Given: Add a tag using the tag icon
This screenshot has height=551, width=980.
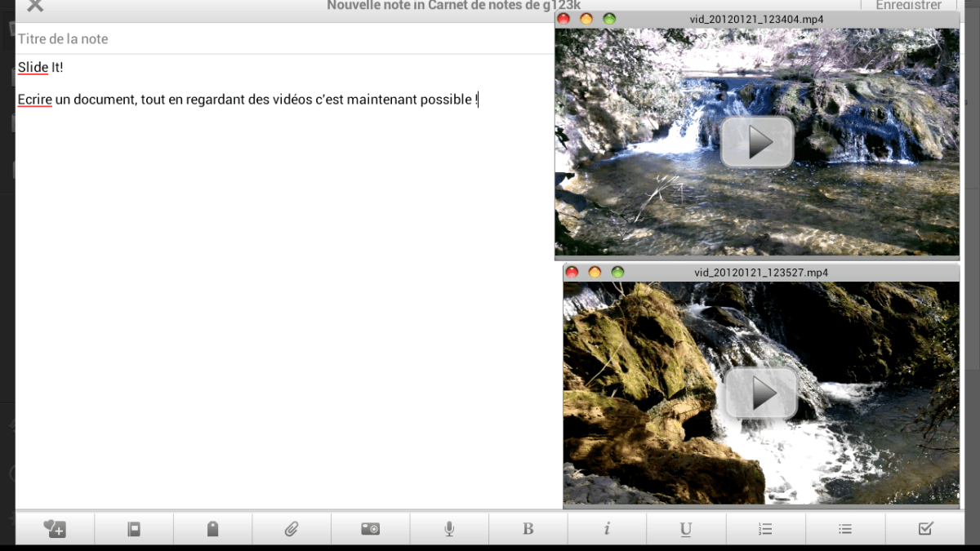Looking at the screenshot, I should (213, 529).
